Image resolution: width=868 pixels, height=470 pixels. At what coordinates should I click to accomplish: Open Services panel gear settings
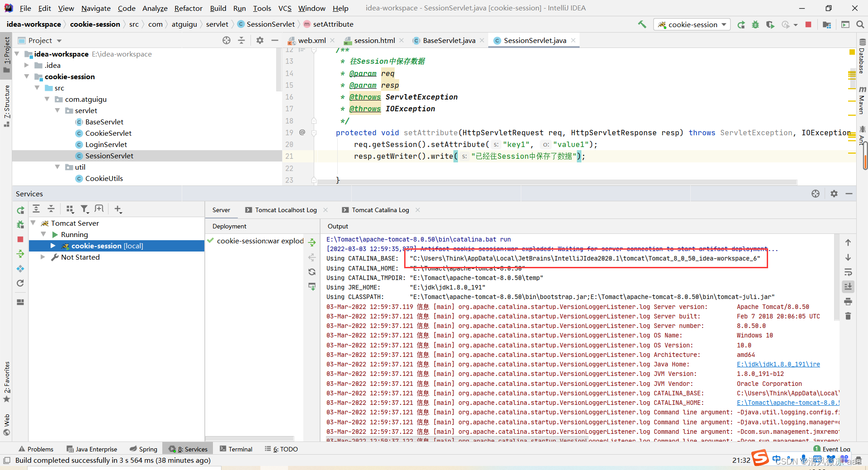[834, 194]
